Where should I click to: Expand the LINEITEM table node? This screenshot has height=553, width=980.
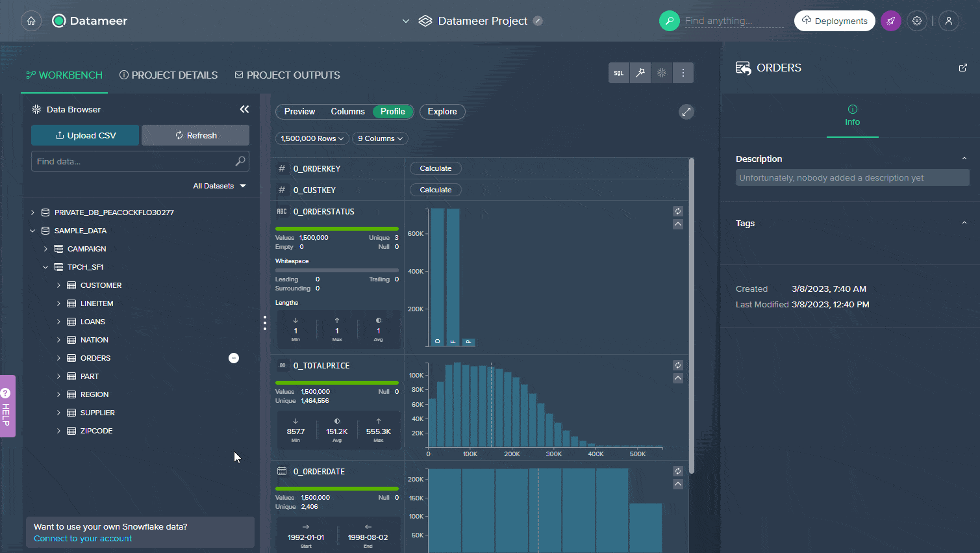pos(58,303)
